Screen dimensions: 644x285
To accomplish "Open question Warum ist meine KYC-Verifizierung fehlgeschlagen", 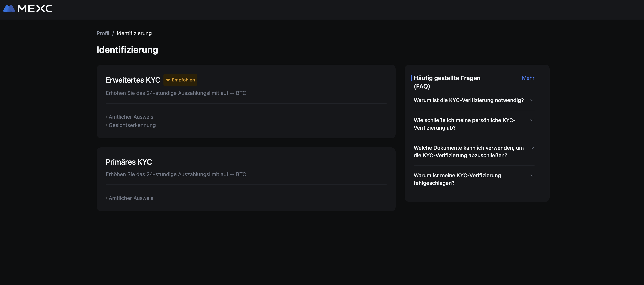I will [x=457, y=179].
